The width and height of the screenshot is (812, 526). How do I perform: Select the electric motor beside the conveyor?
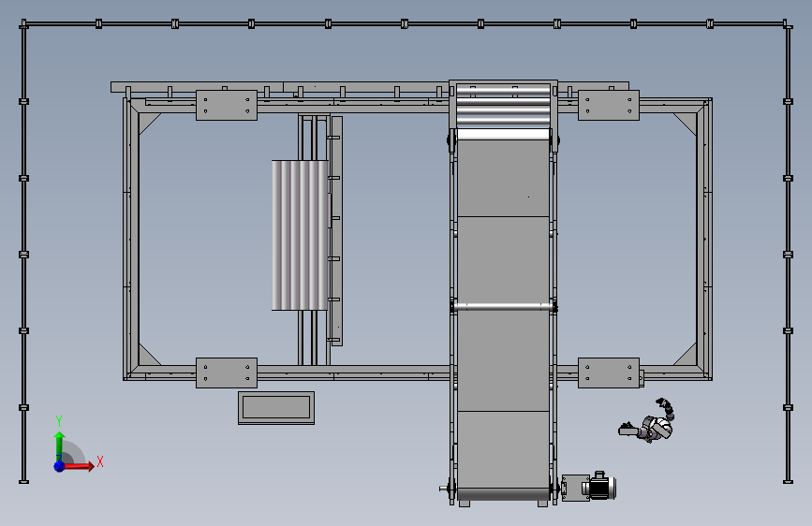(599, 486)
